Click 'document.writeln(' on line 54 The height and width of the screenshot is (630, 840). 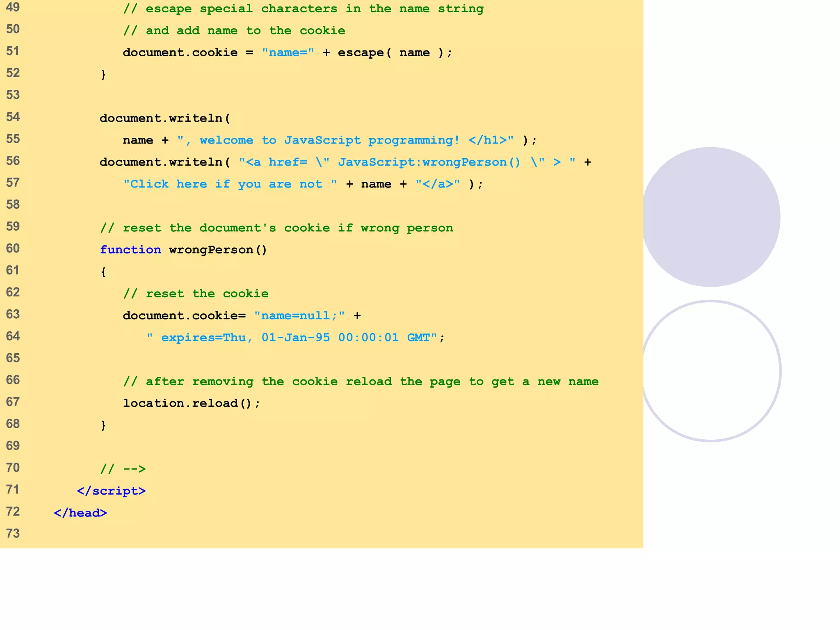[165, 118]
